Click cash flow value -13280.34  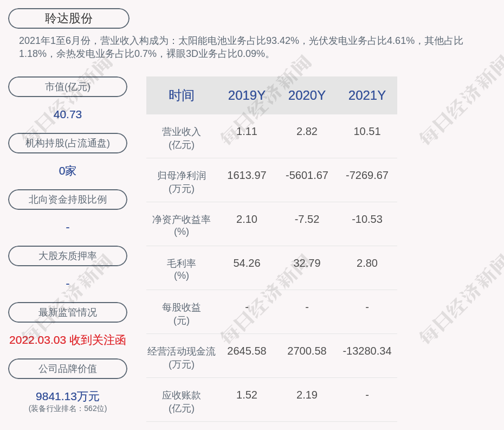click(367, 351)
